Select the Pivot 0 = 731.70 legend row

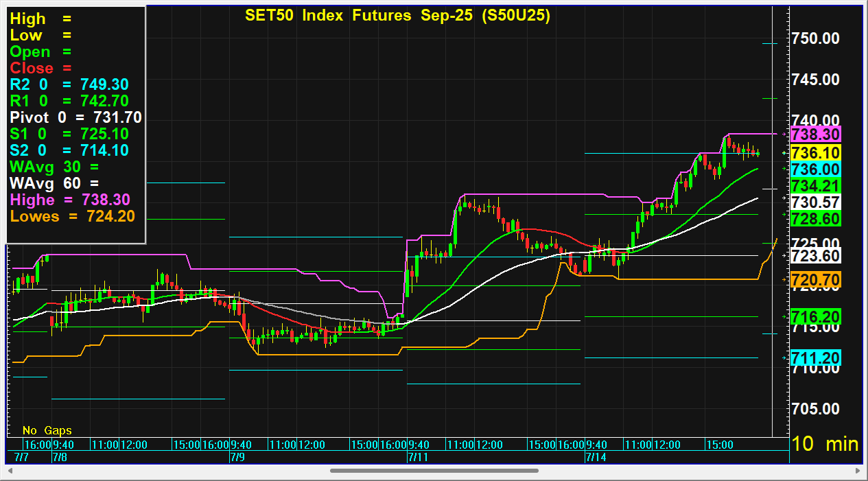(x=75, y=117)
